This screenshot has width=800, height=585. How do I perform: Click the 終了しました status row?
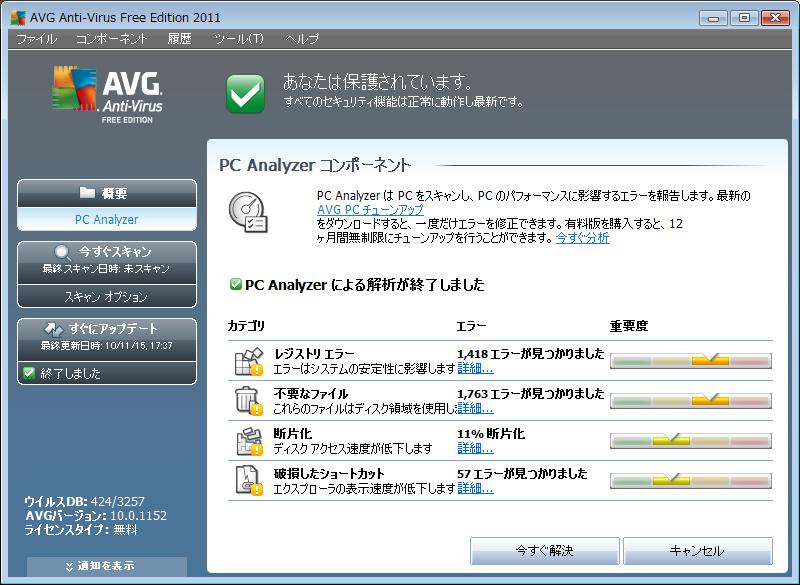point(107,373)
